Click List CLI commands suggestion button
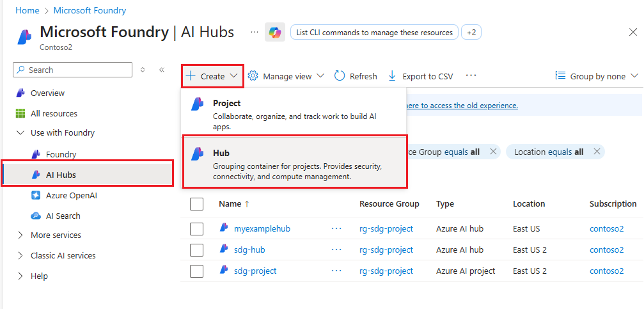Viewport: 644px width, 309px height. pyautogui.click(x=374, y=33)
